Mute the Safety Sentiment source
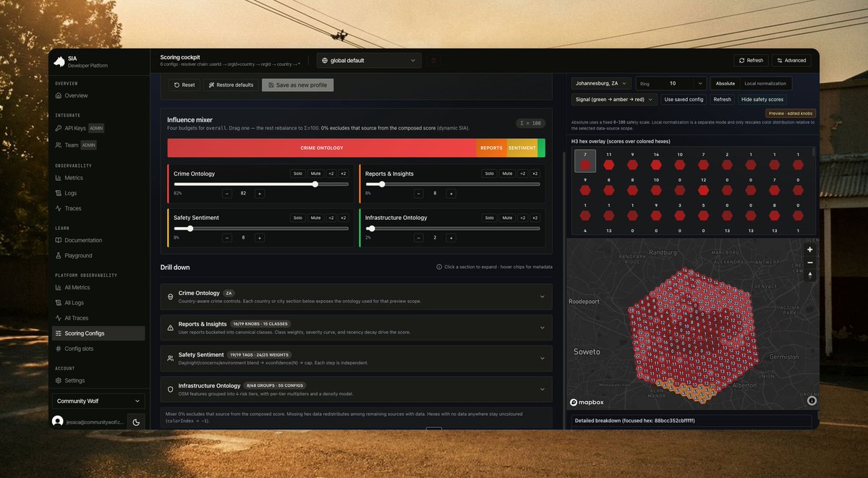The height and width of the screenshot is (478, 868). click(315, 218)
